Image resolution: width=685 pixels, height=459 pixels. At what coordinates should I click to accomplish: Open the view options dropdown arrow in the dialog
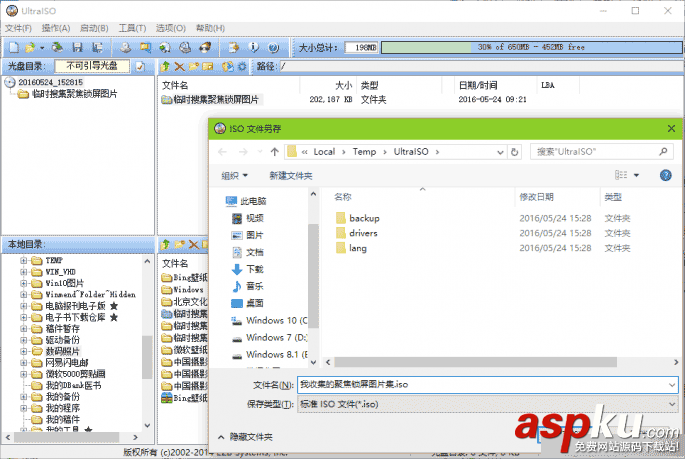tap(637, 176)
